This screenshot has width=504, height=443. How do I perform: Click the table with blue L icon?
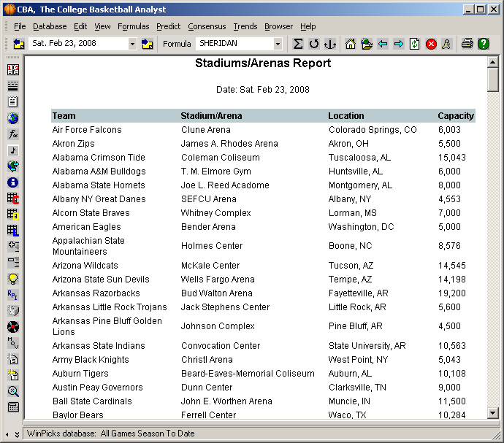pos(13,231)
